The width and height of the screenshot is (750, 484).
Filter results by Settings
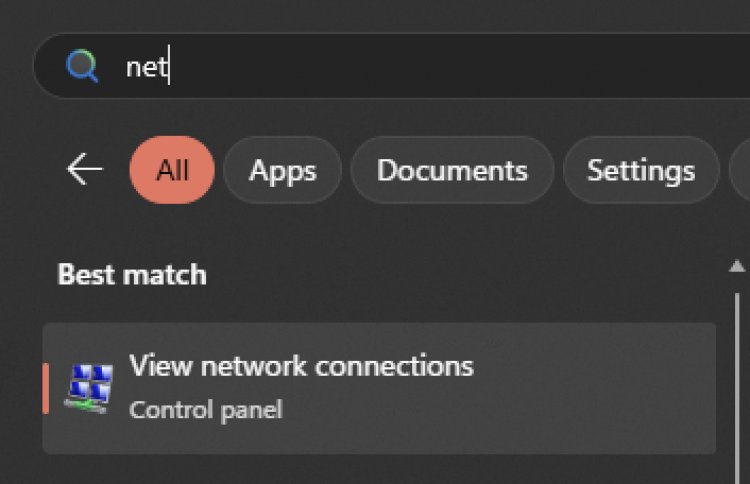641,170
